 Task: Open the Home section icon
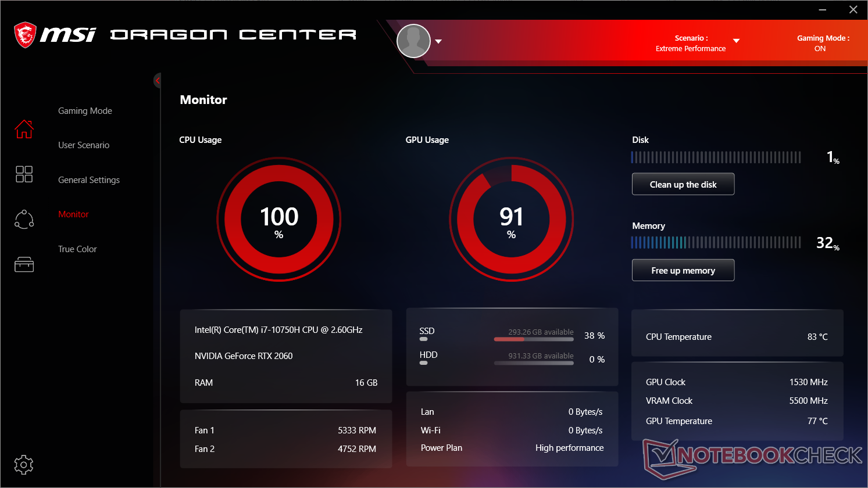pos(24,129)
